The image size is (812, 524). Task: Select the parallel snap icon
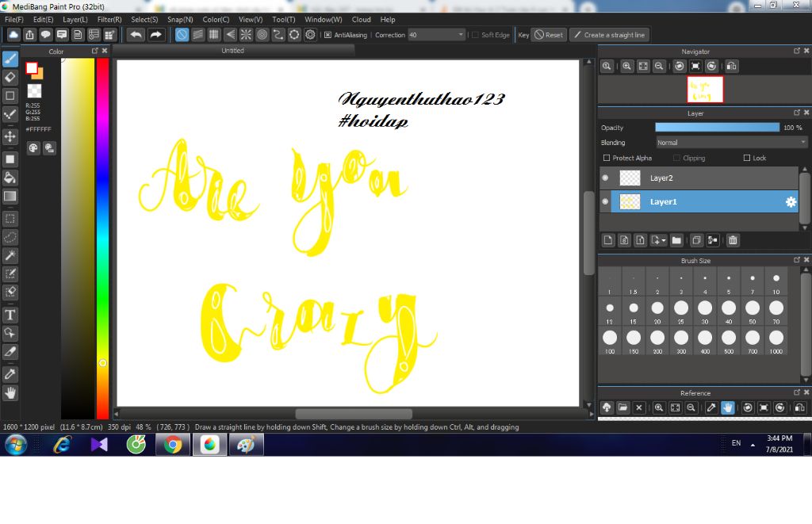(x=197, y=35)
